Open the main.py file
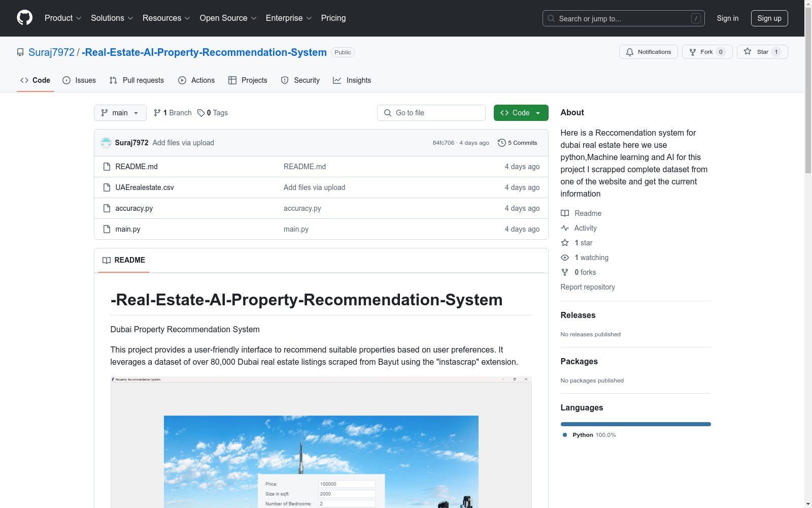This screenshot has height=508, width=812. tap(128, 229)
